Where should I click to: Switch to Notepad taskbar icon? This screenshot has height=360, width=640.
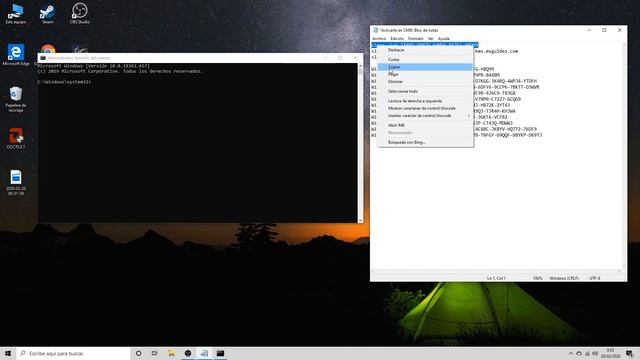coord(204,353)
